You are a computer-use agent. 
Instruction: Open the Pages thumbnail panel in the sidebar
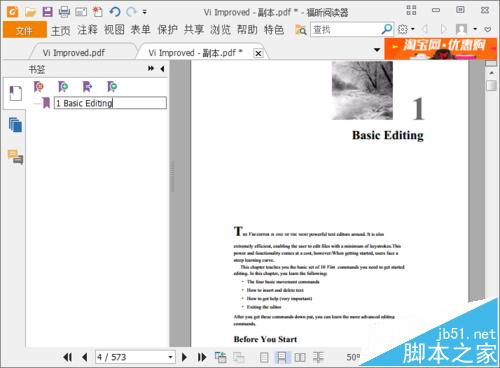pos(15,126)
